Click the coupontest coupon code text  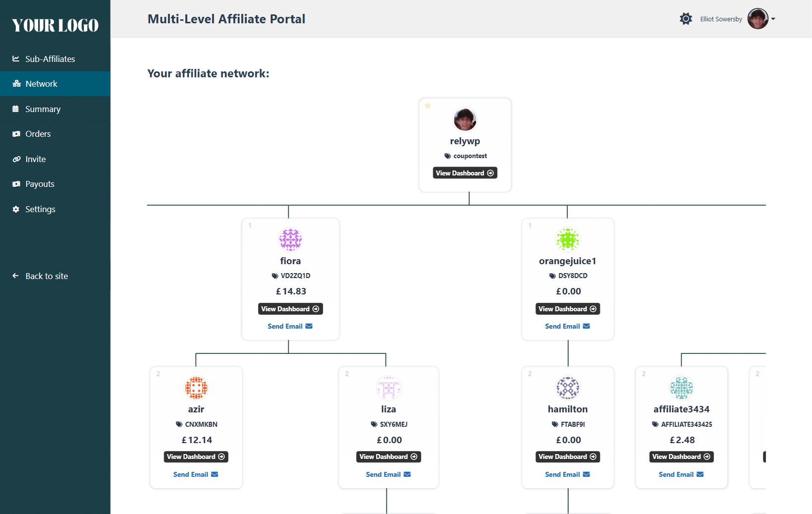470,156
